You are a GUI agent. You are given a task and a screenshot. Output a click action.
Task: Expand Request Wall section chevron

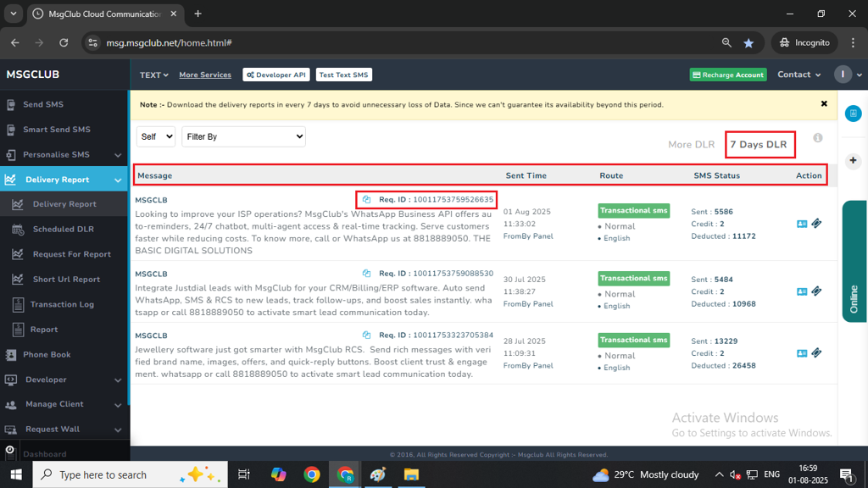click(118, 430)
